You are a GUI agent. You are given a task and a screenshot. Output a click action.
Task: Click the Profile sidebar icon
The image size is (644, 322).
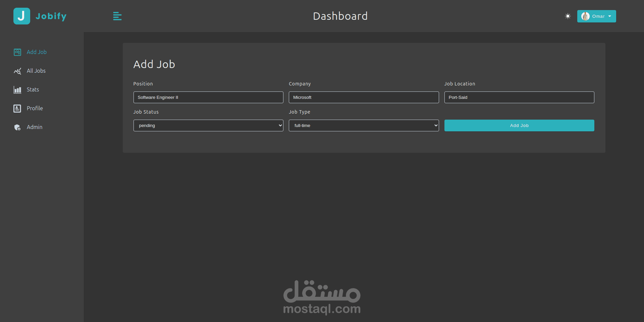point(17,109)
